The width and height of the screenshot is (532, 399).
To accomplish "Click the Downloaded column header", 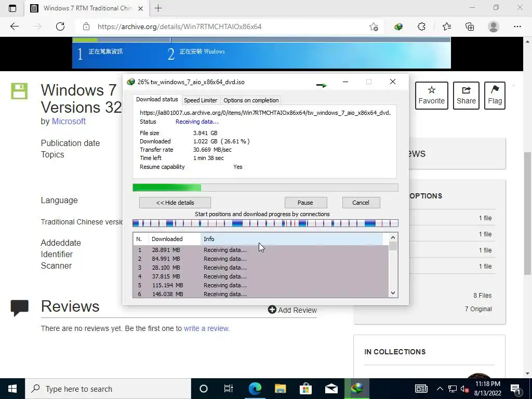I will pos(175,239).
